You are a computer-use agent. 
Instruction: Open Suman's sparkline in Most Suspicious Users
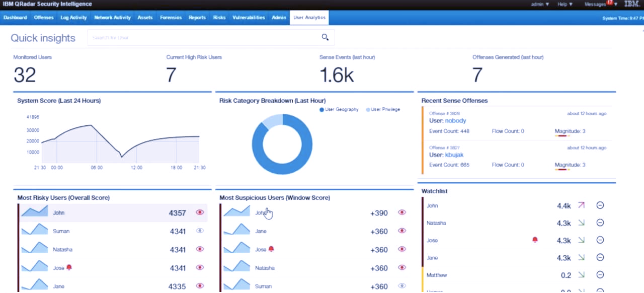(236, 285)
